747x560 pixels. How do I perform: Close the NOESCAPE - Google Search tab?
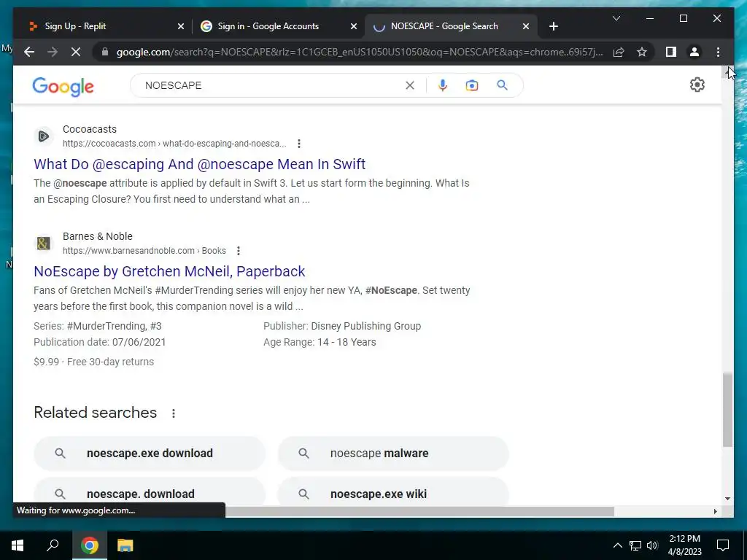tap(525, 26)
